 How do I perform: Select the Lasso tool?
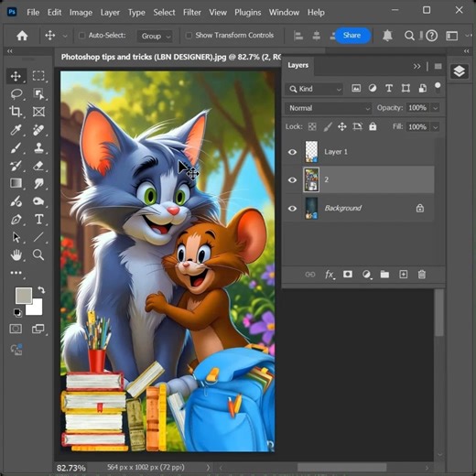(x=16, y=93)
